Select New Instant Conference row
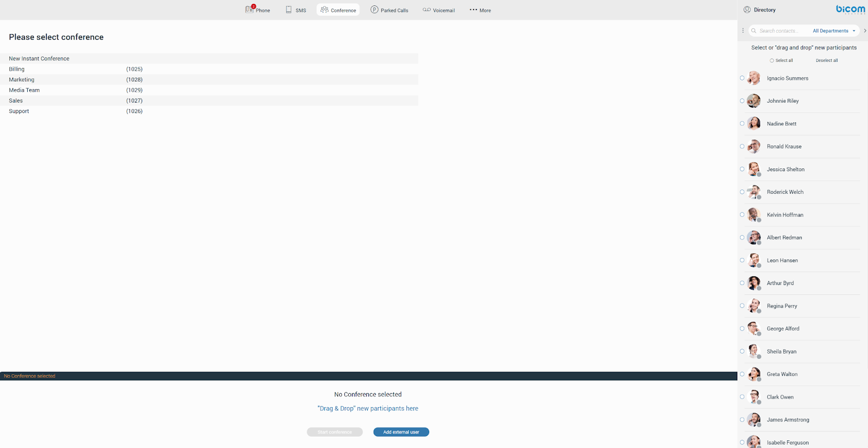The height and width of the screenshot is (448, 868). (x=209, y=59)
